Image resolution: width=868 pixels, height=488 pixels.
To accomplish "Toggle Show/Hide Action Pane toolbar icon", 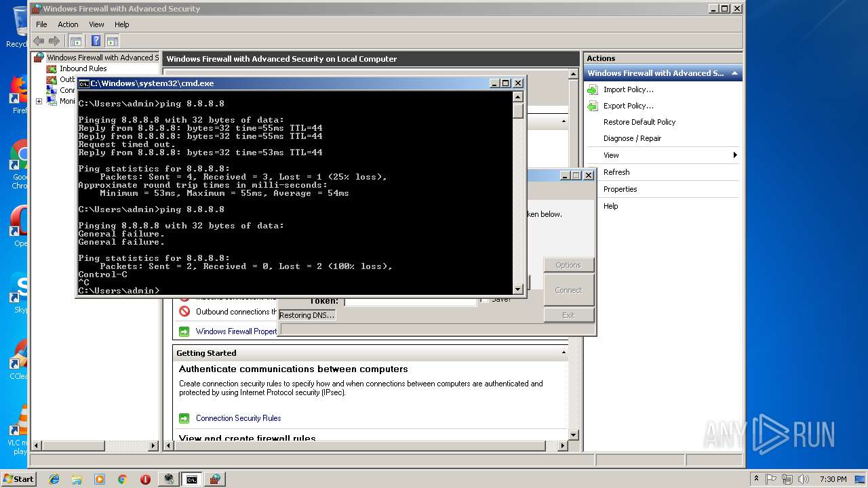I will [x=113, y=41].
